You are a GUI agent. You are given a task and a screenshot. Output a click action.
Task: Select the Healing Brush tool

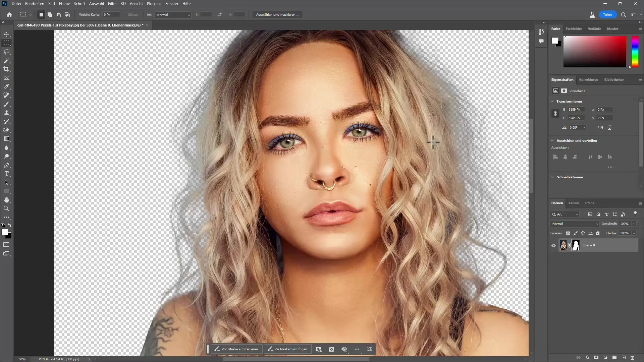tap(6, 96)
